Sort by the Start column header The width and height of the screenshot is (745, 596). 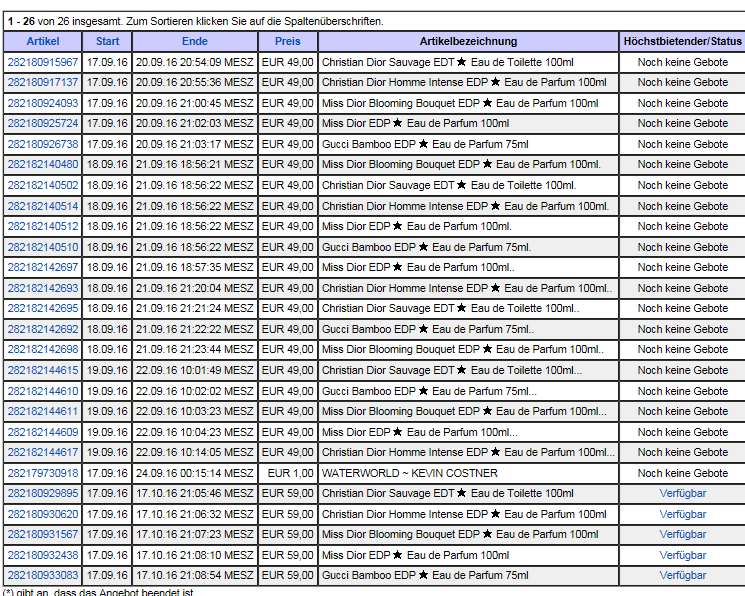pyautogui.click(x=107, y=41)
